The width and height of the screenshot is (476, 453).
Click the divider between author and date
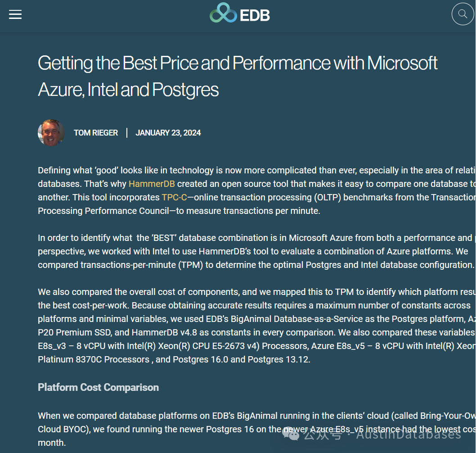[x=126, y=133]
